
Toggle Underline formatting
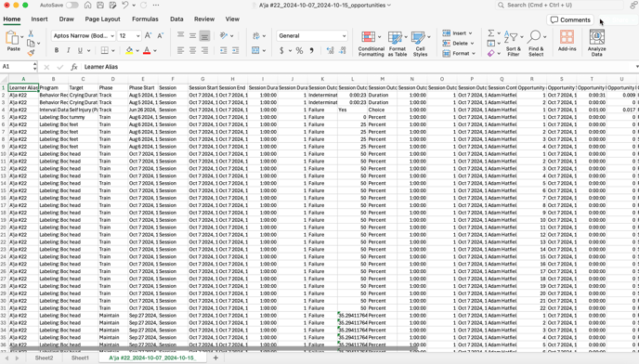pos(80,50)
